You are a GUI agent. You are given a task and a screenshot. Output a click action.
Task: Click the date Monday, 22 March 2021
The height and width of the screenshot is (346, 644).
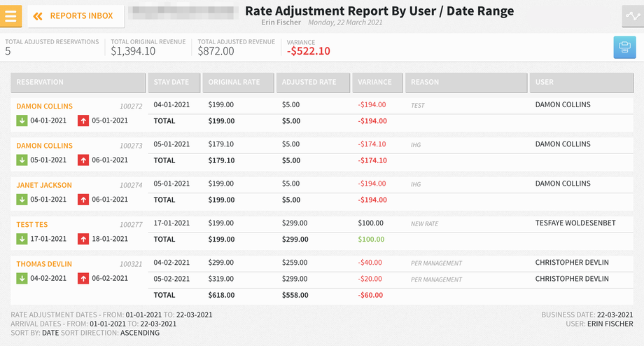[345, 22]
